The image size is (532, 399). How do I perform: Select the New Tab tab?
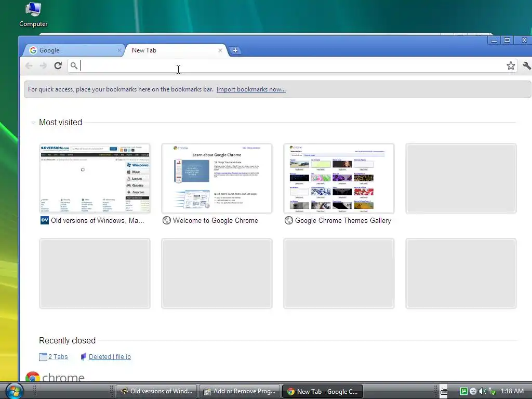pos(177,50)
